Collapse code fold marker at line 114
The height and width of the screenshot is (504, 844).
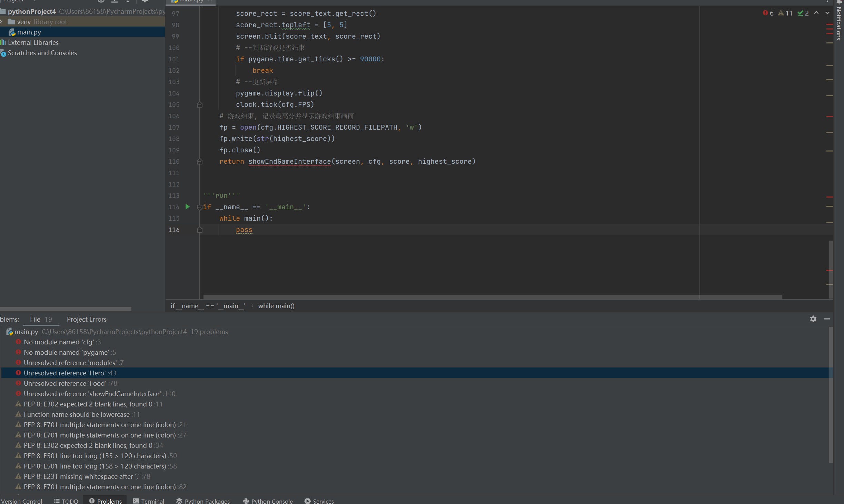point(199,207)
